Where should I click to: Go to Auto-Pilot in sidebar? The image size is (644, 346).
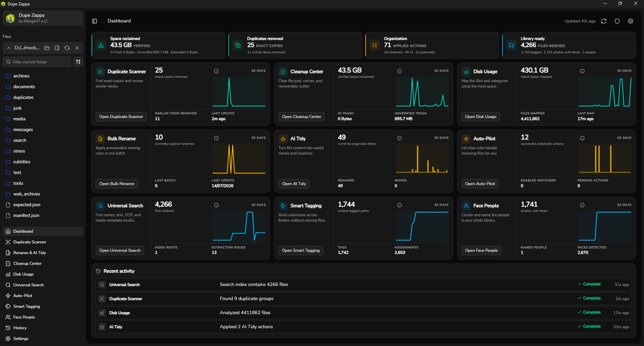(x=43, y=296)
